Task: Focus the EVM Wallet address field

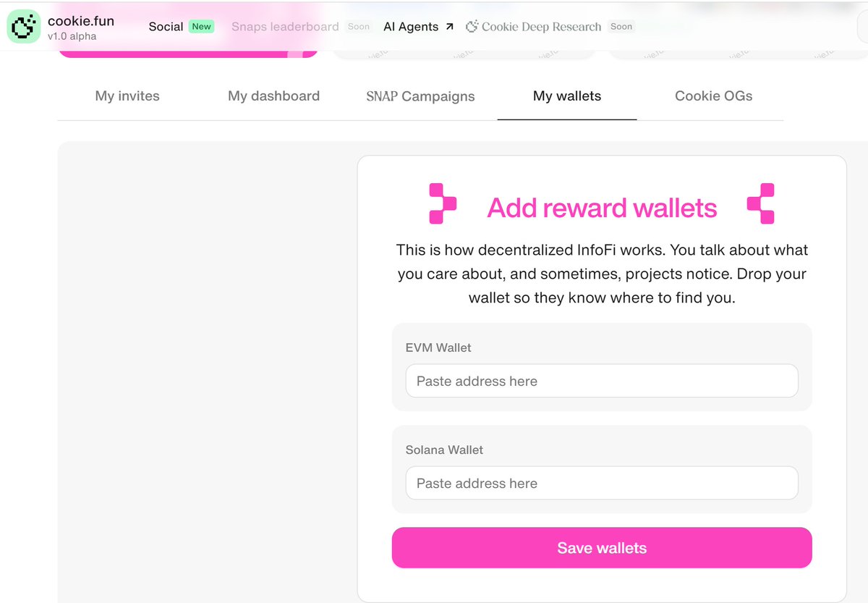Action: point(602,381)
